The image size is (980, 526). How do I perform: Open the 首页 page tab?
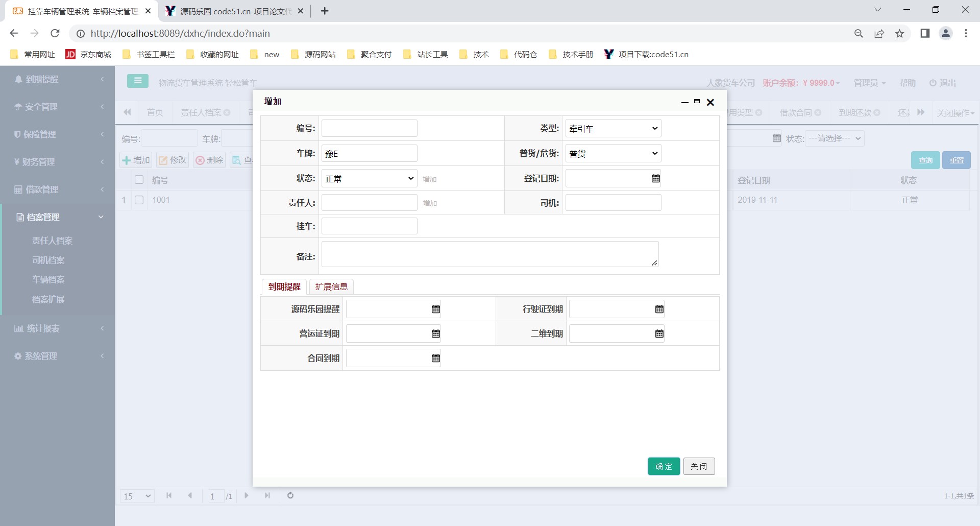(x=155, y=112)
